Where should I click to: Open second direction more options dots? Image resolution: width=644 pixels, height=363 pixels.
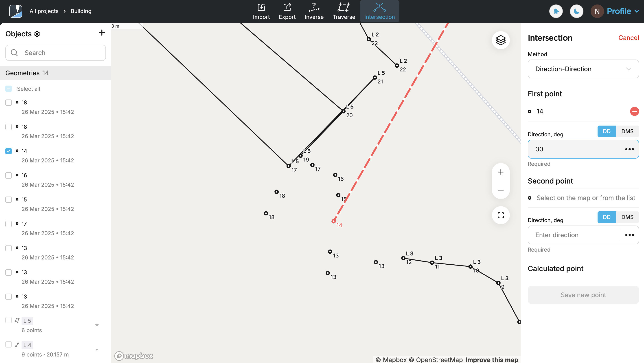pos(629,235)
